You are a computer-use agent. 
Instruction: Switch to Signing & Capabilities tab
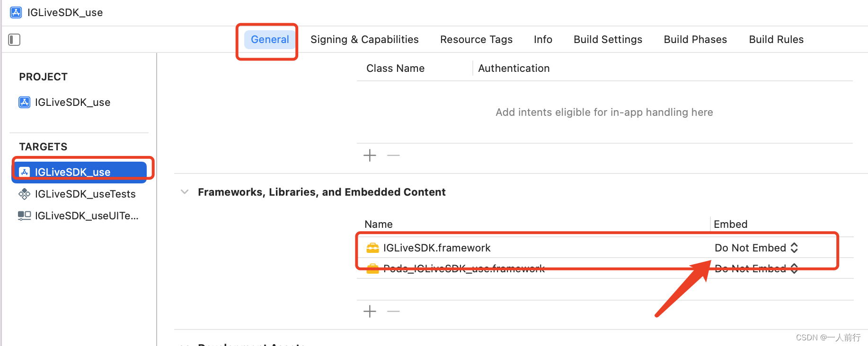[364, 40]
